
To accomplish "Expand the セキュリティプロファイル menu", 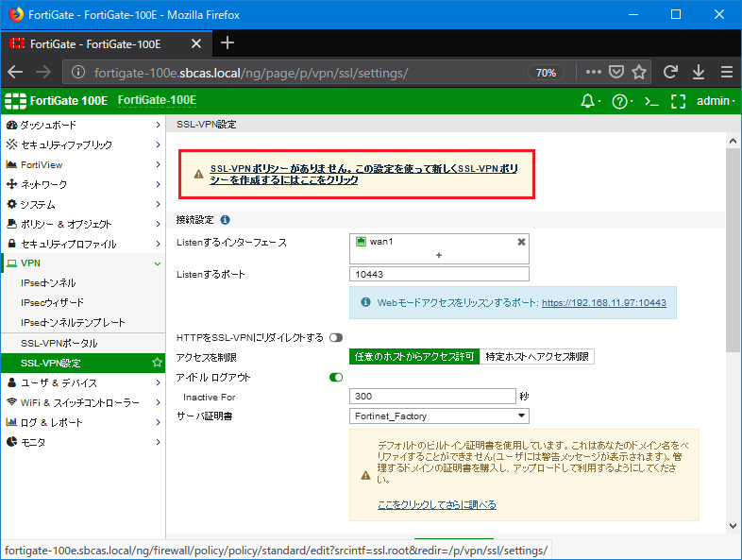I will 83,244.
